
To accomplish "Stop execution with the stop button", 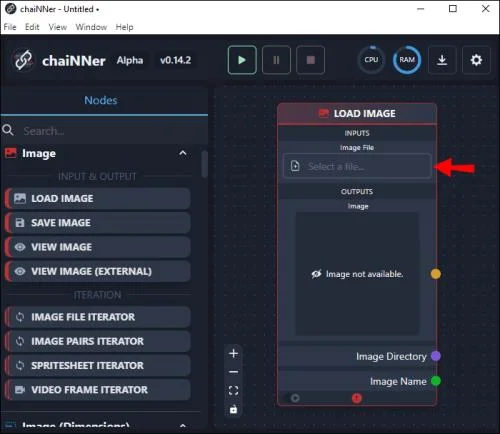I will [310, 60].
